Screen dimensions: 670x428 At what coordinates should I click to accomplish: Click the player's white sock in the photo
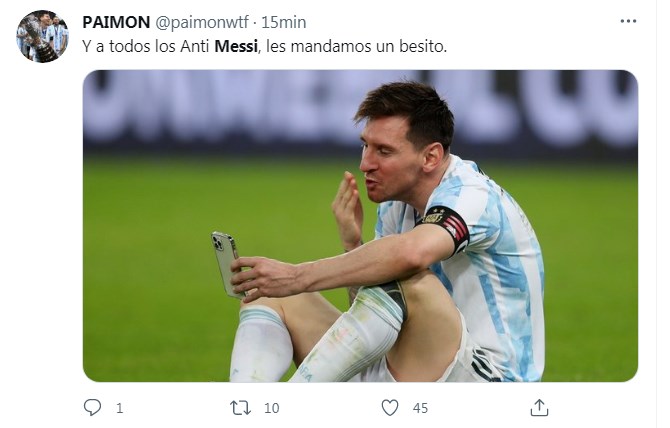262,343
